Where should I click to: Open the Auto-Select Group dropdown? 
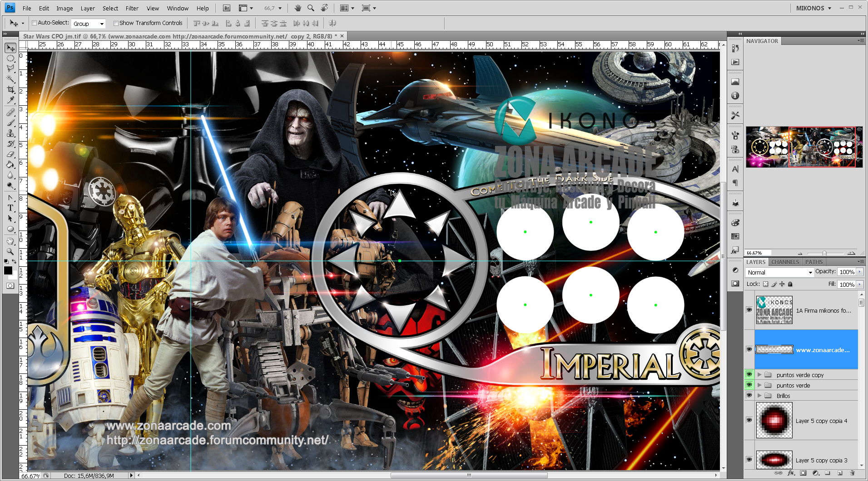(x=89, y=24)
